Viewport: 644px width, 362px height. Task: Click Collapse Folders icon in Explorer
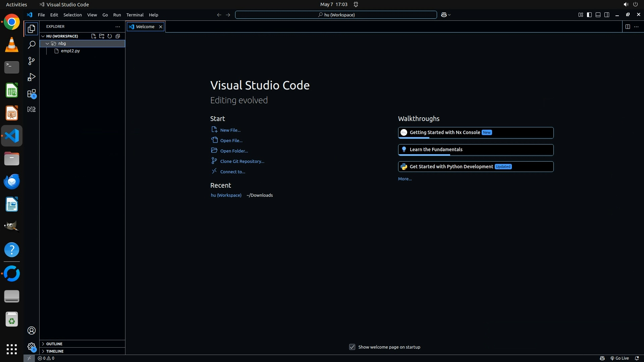pyautogui.click(x=118, y=36)
